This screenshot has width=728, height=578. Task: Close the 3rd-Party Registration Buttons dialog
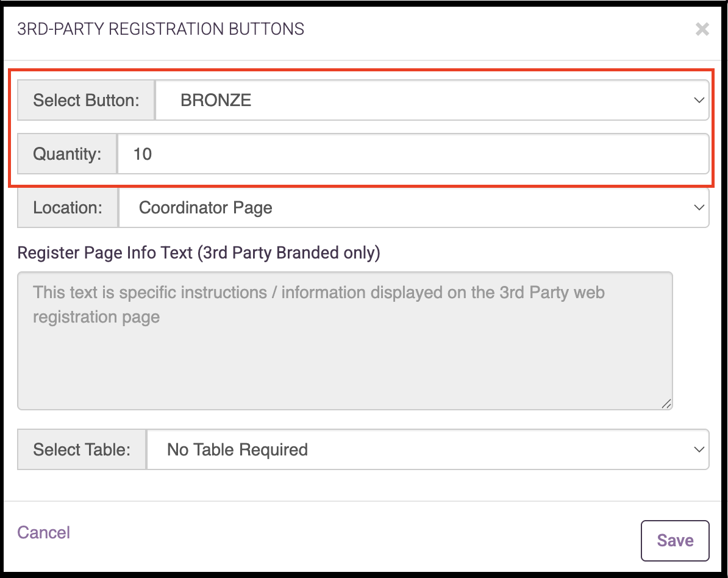tap(702, 29)
